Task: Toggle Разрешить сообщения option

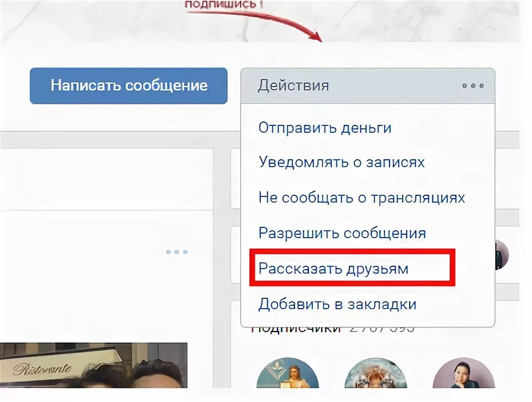Action: (x=342, y=233)
